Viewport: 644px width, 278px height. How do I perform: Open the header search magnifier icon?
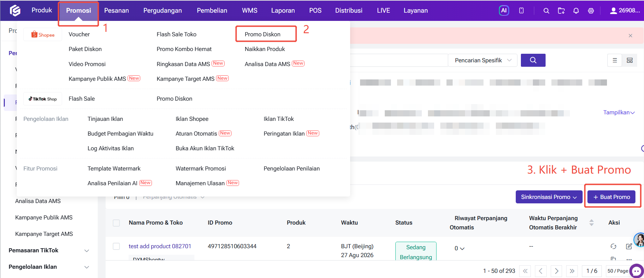546,11
